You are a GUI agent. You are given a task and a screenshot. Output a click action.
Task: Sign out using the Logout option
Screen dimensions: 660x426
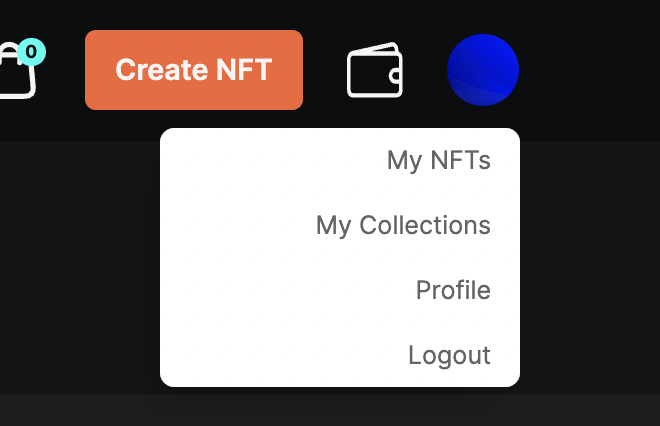pyautogui.click(x=449, y=355)
